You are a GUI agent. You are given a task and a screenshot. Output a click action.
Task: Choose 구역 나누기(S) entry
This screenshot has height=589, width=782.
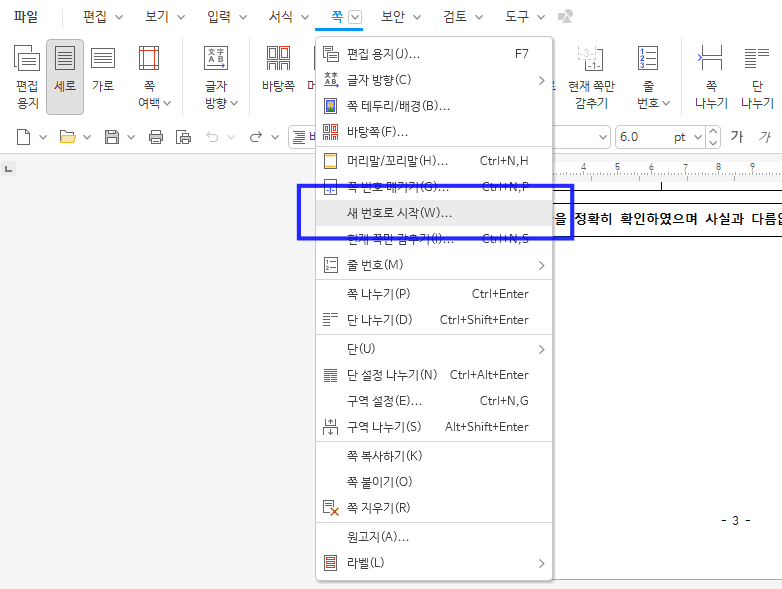pos(434,426)
